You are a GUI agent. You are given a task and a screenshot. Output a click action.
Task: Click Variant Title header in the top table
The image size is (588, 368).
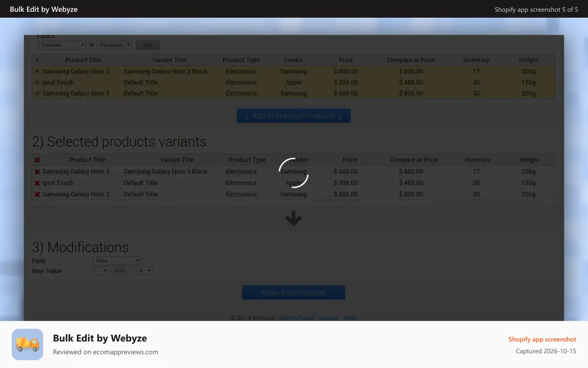(x=170, y=60)
